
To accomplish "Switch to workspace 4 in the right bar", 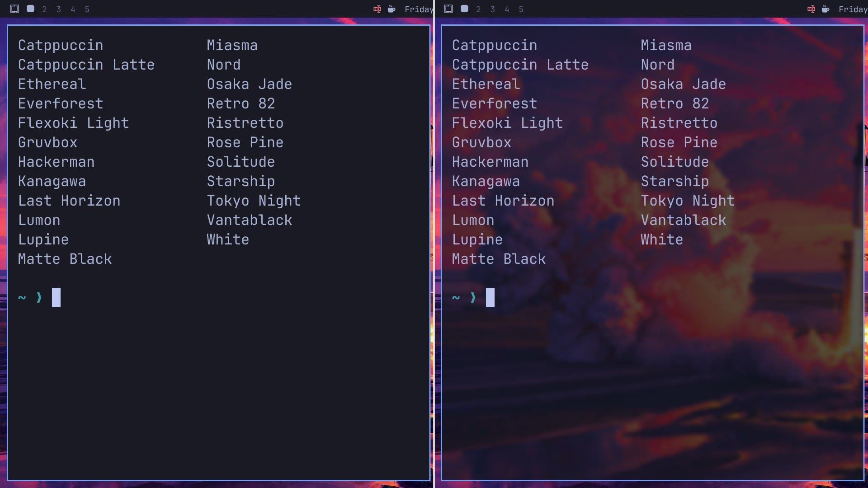I will point(507,9).
